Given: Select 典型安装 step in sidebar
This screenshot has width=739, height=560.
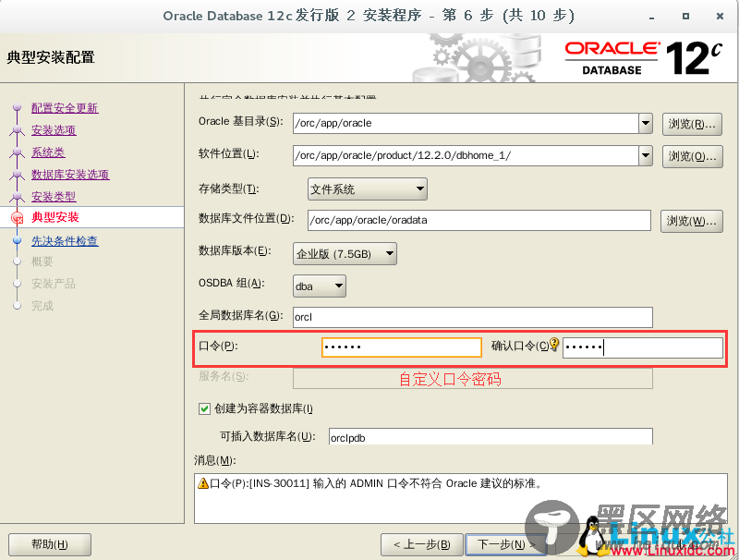Looking at the screenshot, I should pos(55,217).
